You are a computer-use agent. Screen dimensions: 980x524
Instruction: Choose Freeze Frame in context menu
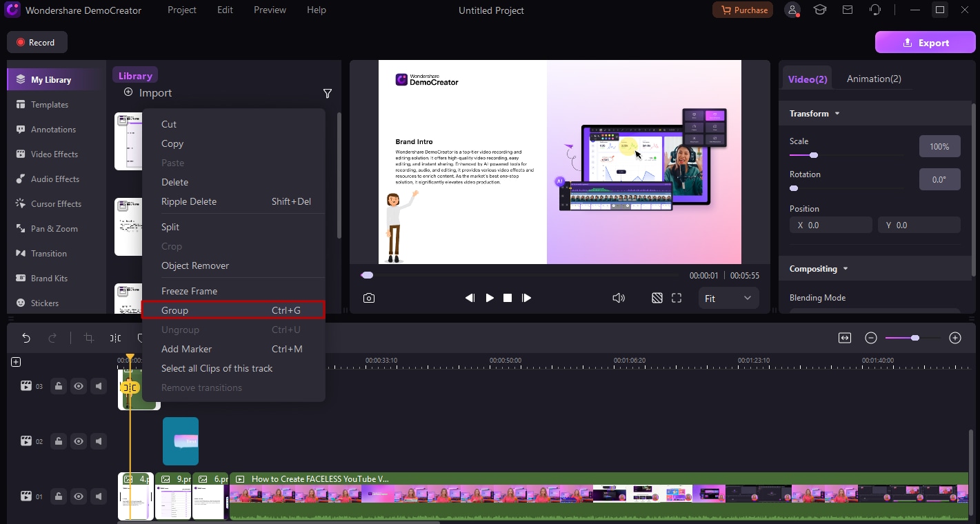(233, 291)
